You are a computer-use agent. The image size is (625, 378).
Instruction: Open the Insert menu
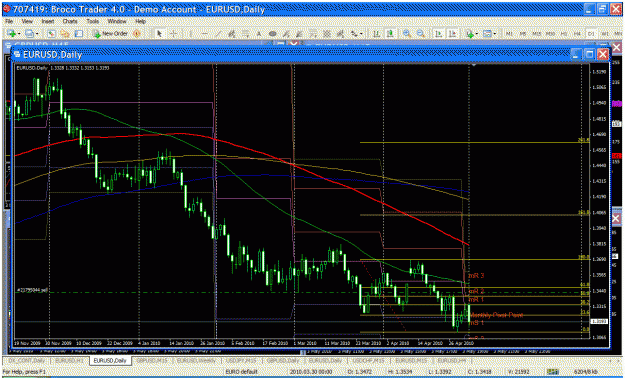pyautogui.click(x=48, y=21)
